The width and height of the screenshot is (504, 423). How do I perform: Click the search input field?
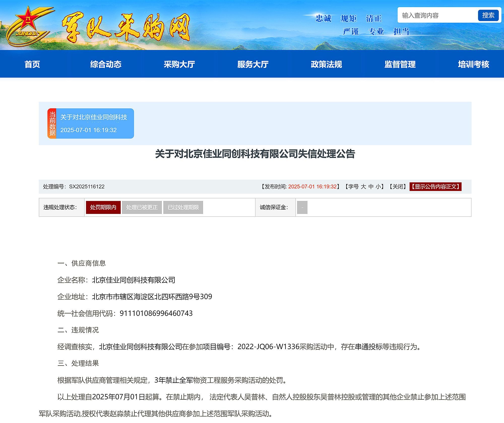point(438,15)
